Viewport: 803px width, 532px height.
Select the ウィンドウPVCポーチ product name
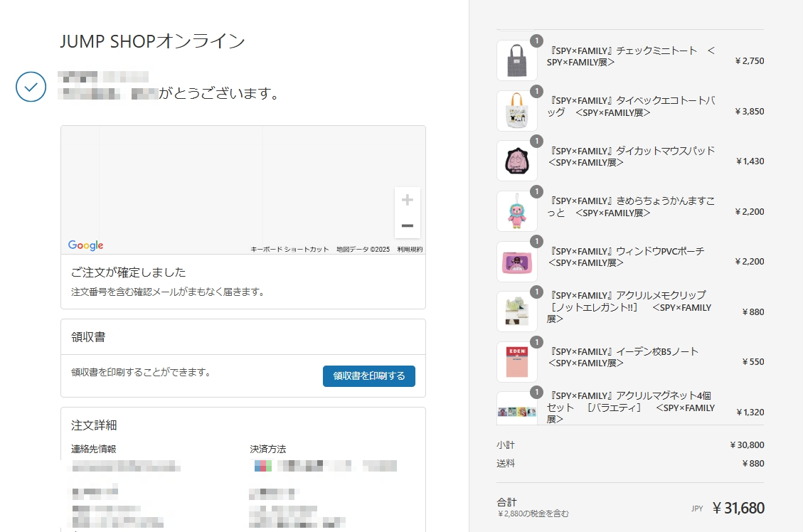pyautogui.click(x=626, y=257)
